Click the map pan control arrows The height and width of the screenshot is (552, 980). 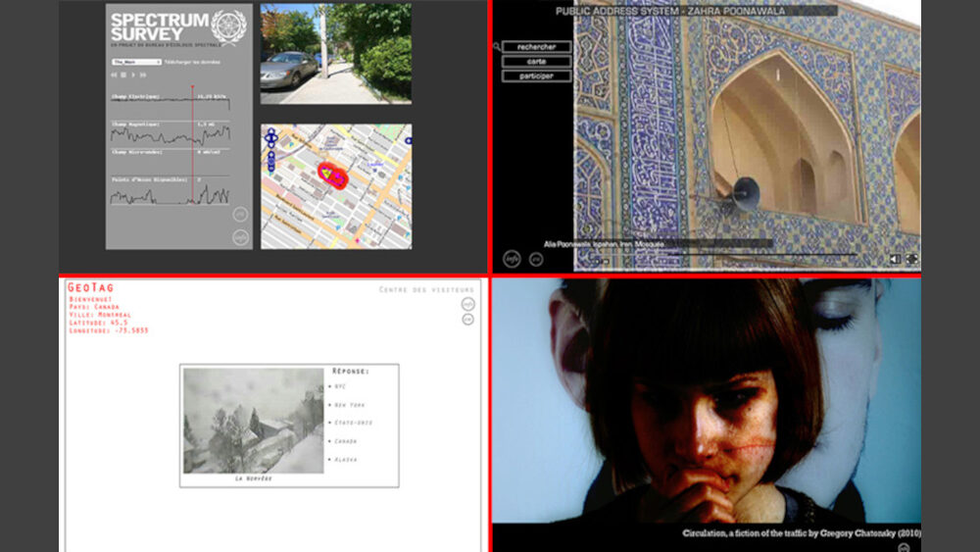tap(270, 138)
